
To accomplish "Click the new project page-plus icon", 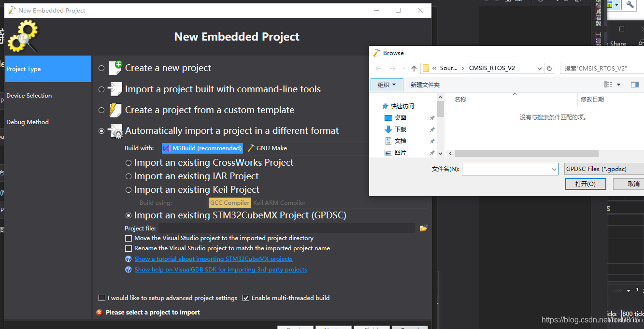I will (115, 68).
